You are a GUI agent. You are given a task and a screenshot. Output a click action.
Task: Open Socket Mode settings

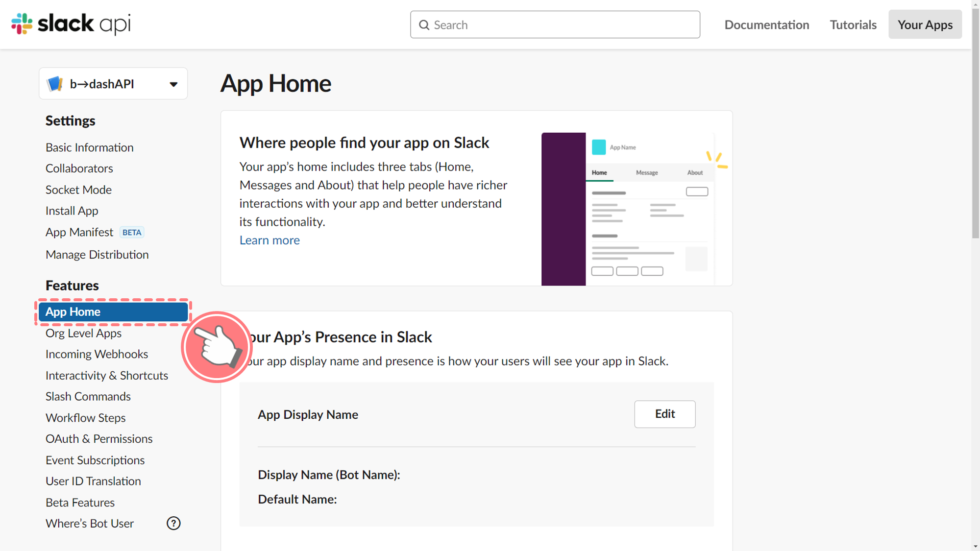(x=78, y=190)
